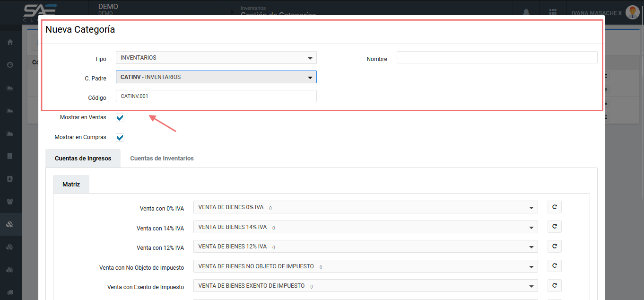Uncheck the Mostrar en Ventas checkbox
Viewport: 644px width, 300px height.
point(120,118)
